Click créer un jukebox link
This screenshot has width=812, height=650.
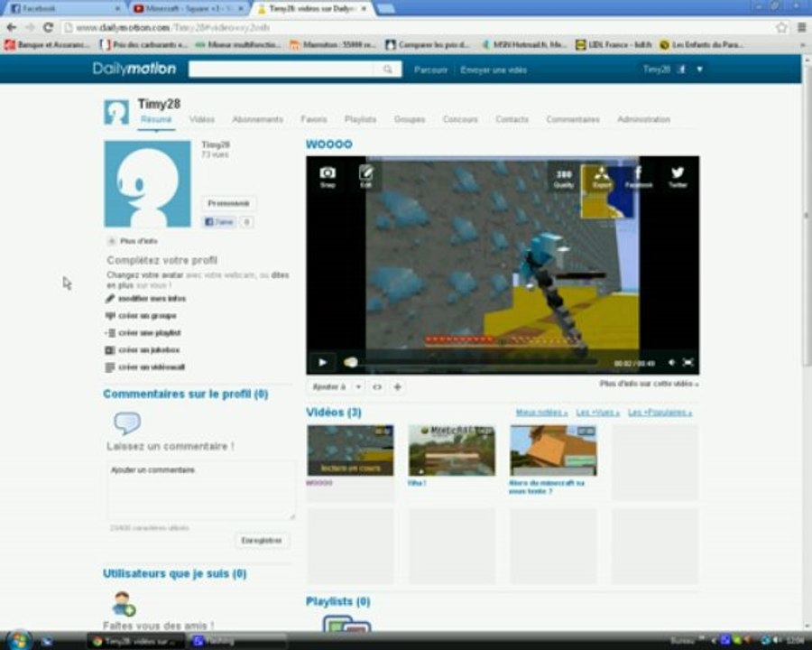(143, 350)
